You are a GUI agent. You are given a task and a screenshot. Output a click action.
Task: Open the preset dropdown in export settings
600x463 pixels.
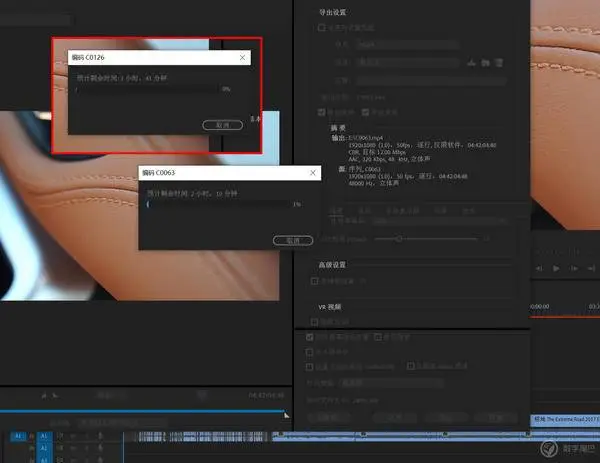[408, 62]
